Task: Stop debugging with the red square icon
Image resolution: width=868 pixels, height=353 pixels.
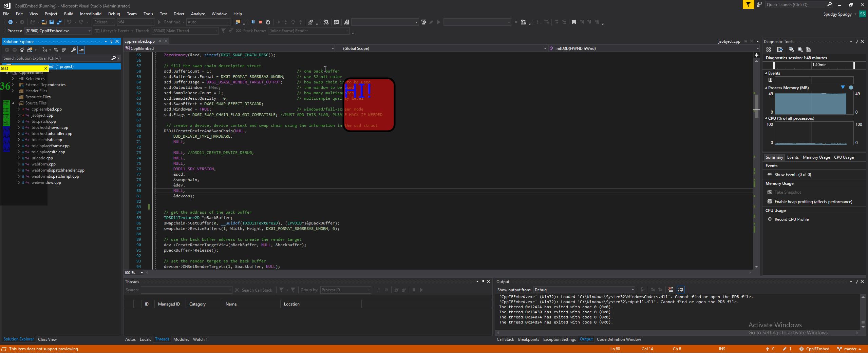Action: point(261,22)
